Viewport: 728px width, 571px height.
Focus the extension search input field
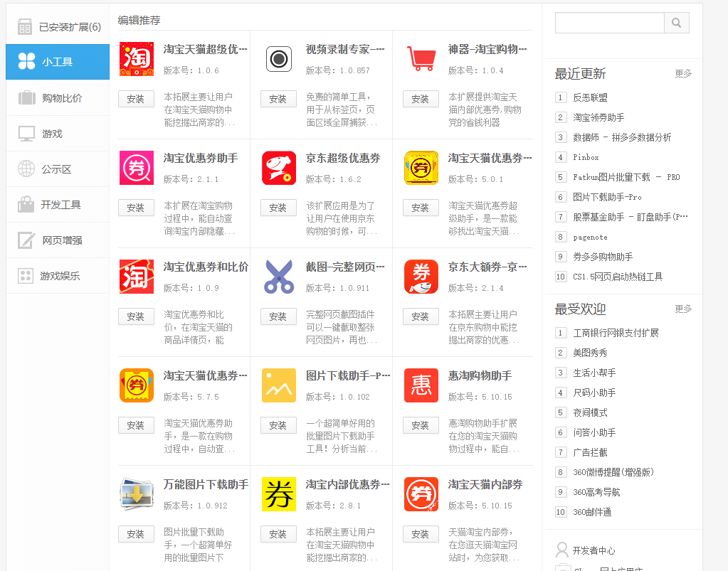click(610, 23)
